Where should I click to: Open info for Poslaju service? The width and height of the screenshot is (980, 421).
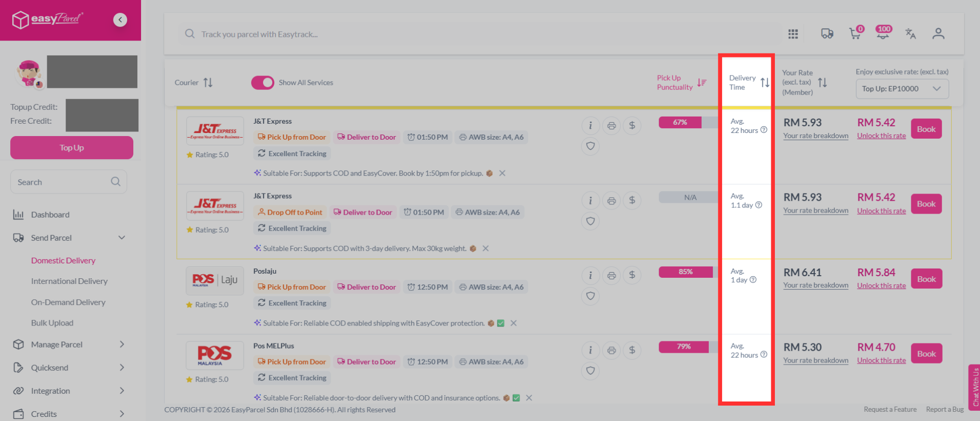(590, 275)
